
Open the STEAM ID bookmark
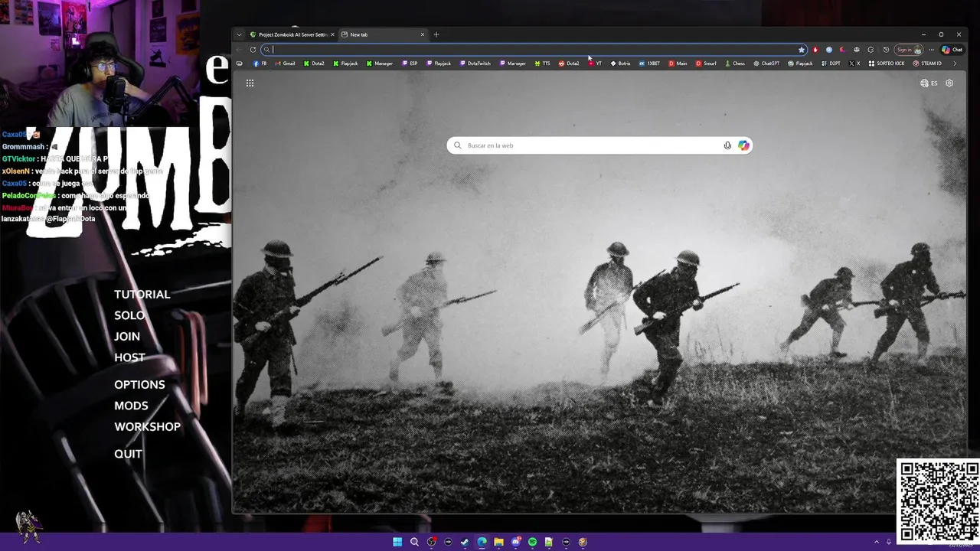click(927, 64)
